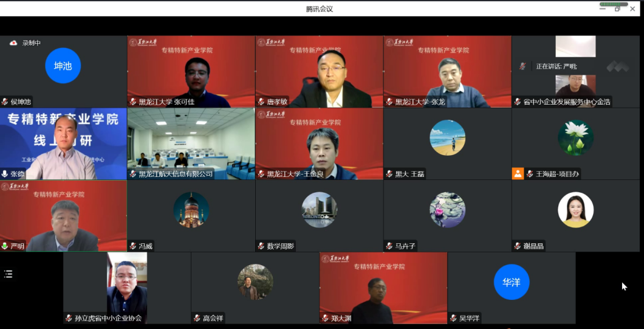Image resolution: width=644 pixels, height=329 pixels.
Task: Click the microphone icon next to 张德
Action: point(5,174)
